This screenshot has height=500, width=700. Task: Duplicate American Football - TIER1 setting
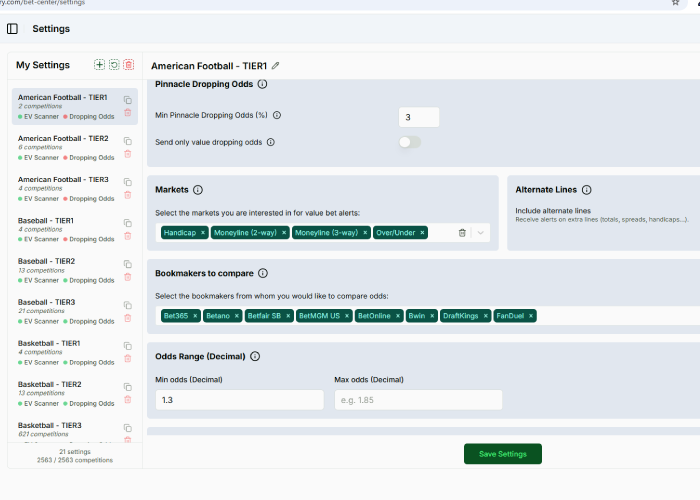pos(128,100)
